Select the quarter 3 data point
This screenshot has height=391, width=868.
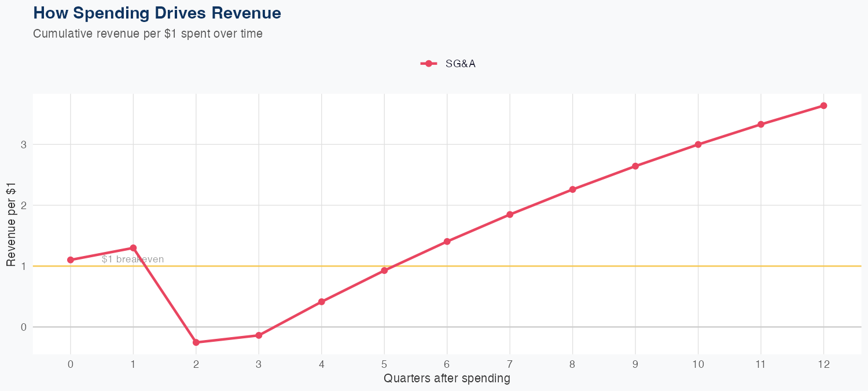pos(259,335)
